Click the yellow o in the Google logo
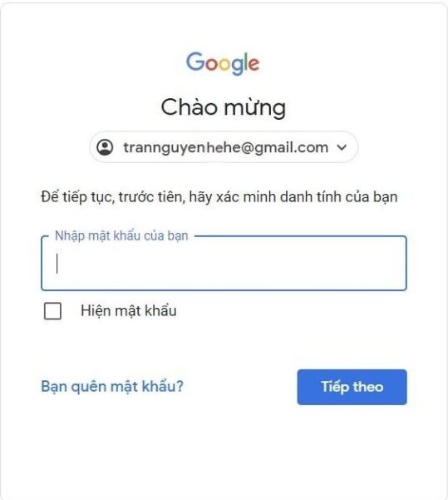This screenshot has width=448, height=500. tap(224, 64)
